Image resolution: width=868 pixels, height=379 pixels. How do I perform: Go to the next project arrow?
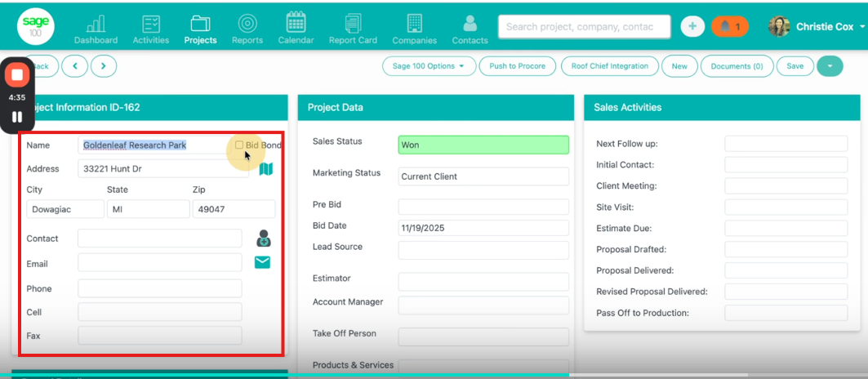pos(104,66)
